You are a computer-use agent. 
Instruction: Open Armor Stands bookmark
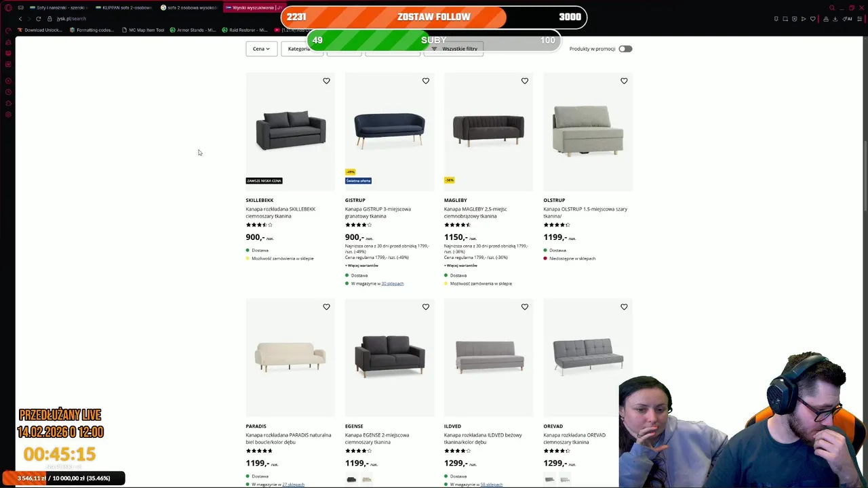point(193,30)
